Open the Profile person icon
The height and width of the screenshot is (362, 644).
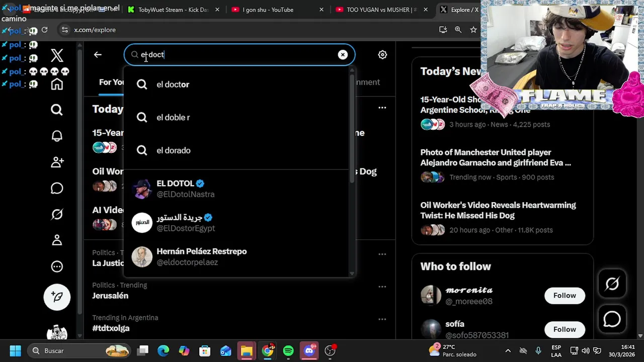(57, 240)
